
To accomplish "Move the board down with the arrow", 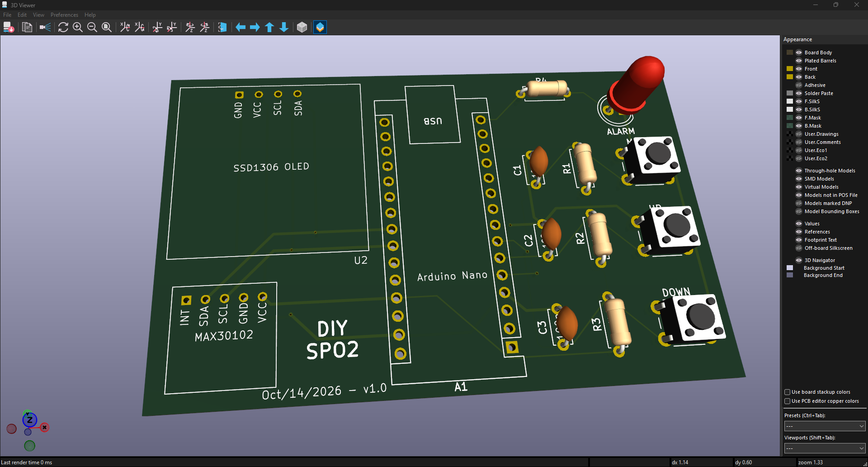I will pyautogui.click(x=284, y=28).
